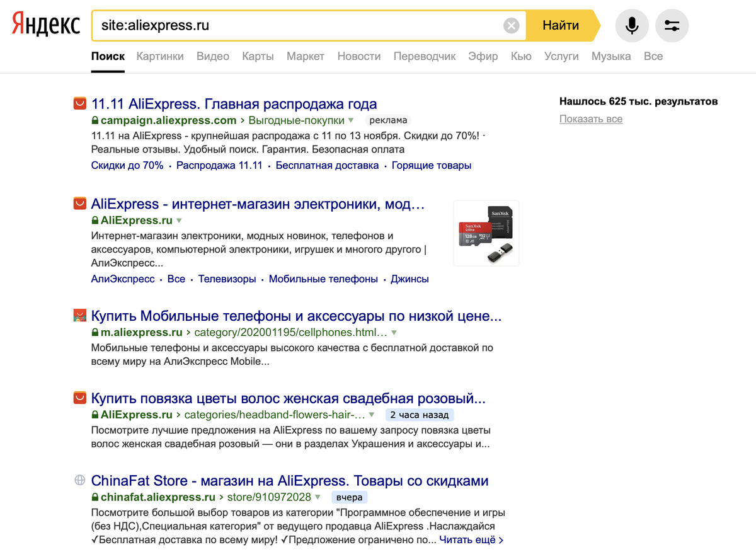Click the Выгодные-покупки path link

tap(297, 120)
